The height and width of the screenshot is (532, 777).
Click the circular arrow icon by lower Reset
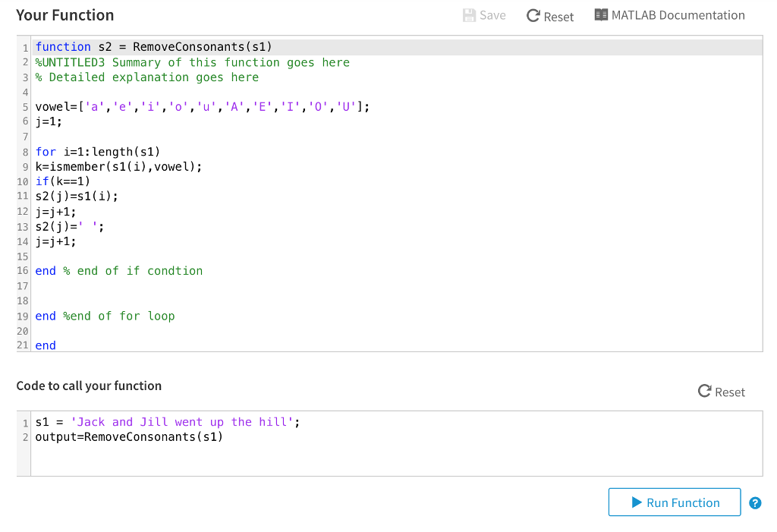[x=705, y=391]
